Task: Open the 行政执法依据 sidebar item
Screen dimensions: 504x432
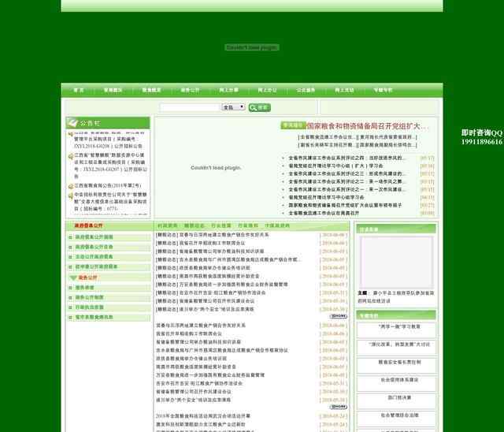Action: (x=89, y=307)
